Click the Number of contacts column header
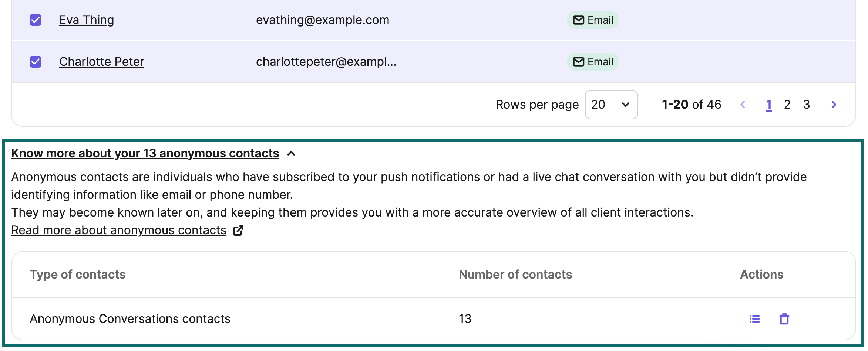 pyautogui.click(x=515, y=275)
